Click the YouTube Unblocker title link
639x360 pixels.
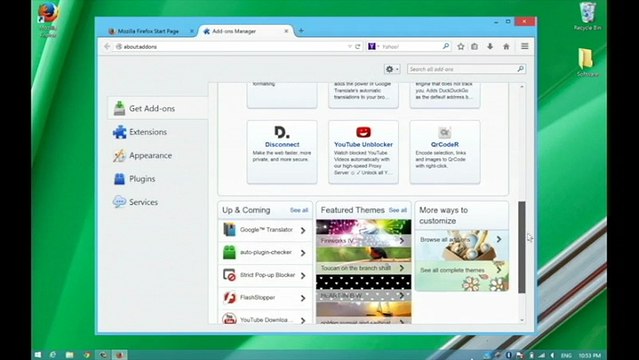tap(364, 144)
